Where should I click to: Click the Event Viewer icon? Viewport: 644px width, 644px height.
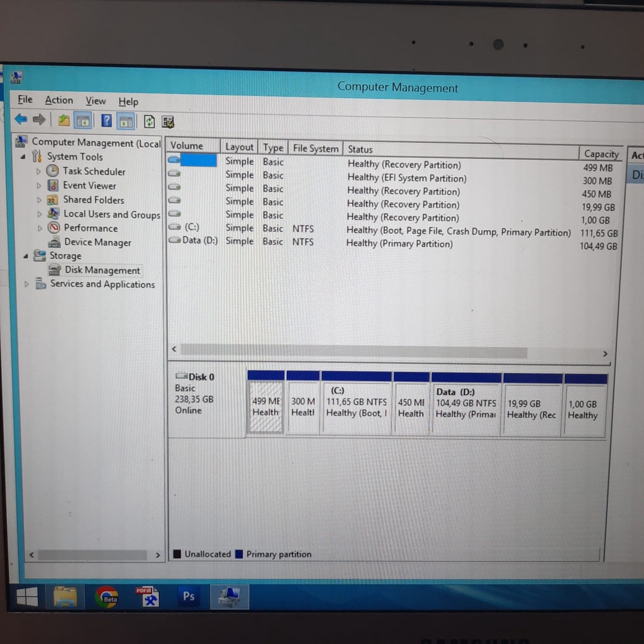pyautogui.click(x=53, y=186)
